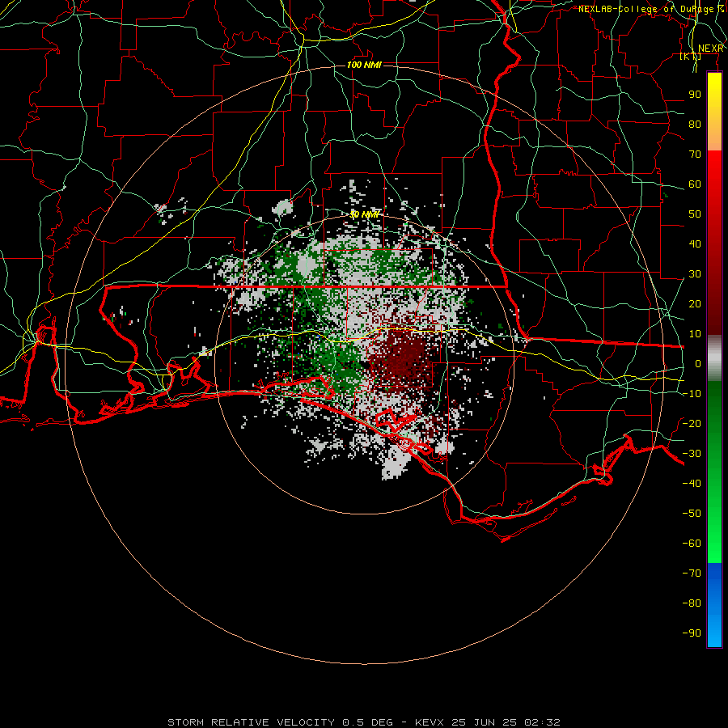Viewport: 728px width, 728px height.
Task: Pick the blue segment of the color bar
Action: (x=714, y=605)
